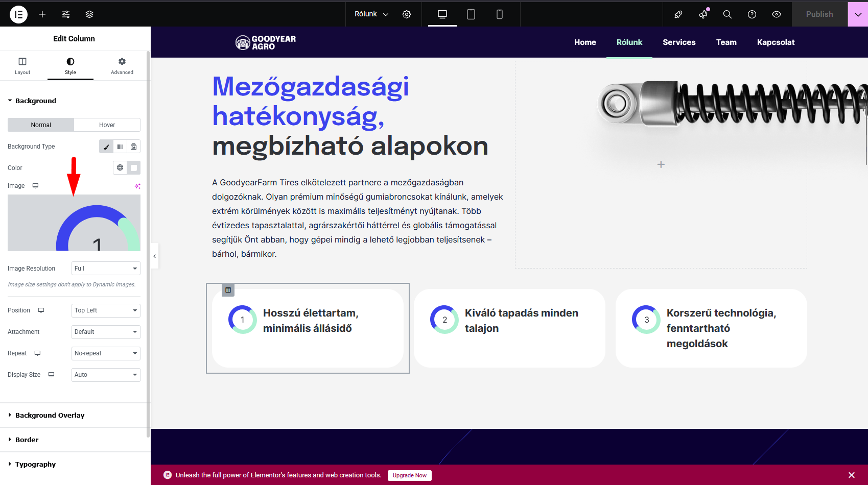Switch to the Layout tab
The height and width of the screenshot is (485, 868).
click(x=22, y=66)
